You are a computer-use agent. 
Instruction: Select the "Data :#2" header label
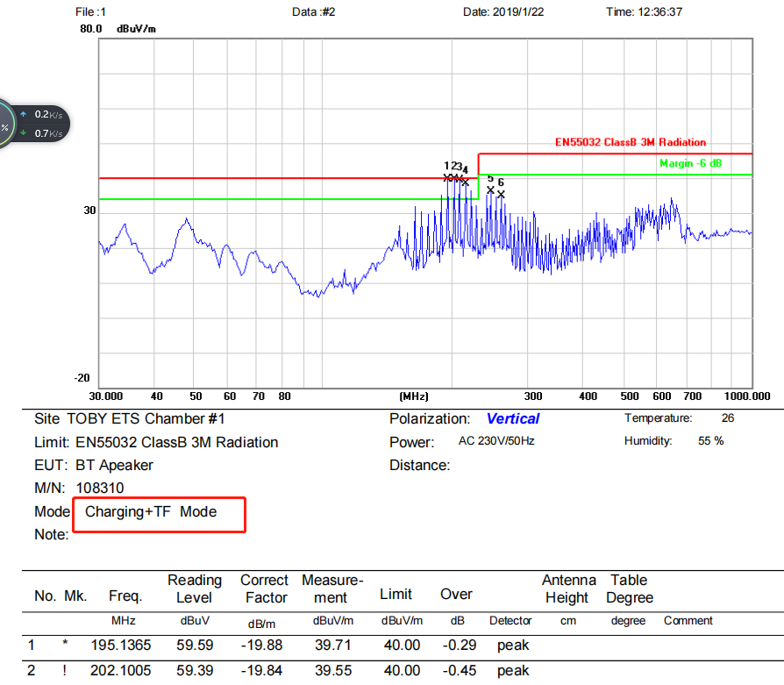[x=313, y=12]
